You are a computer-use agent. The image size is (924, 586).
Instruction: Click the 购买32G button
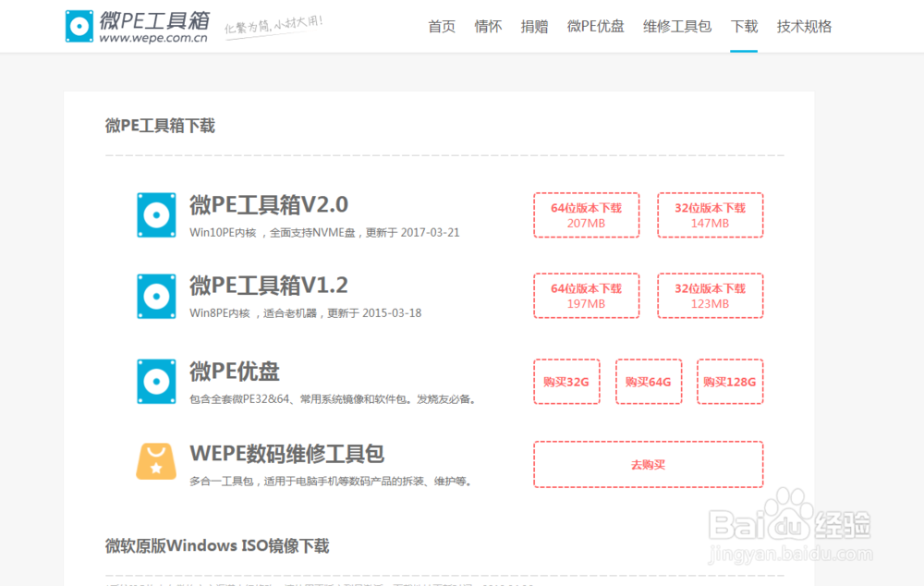(566, 382)
